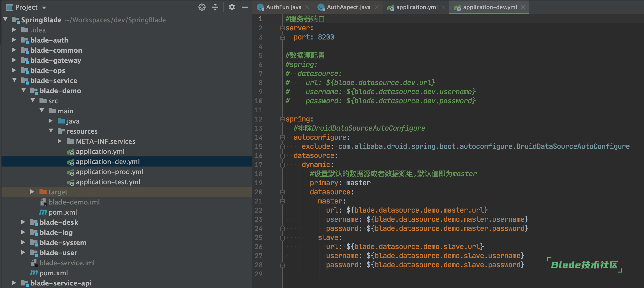Fold the dynamic block at line 17
This screenshot has width=644, height=288.
click(283, 165)
